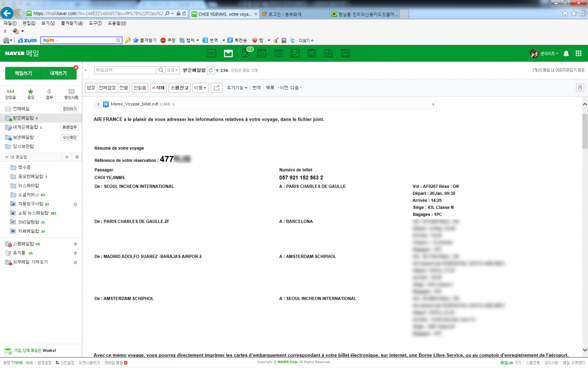This screenshot has height=368, width=588.
Task: Open the 이동 move dropdown
Action: tap(200, 88)
